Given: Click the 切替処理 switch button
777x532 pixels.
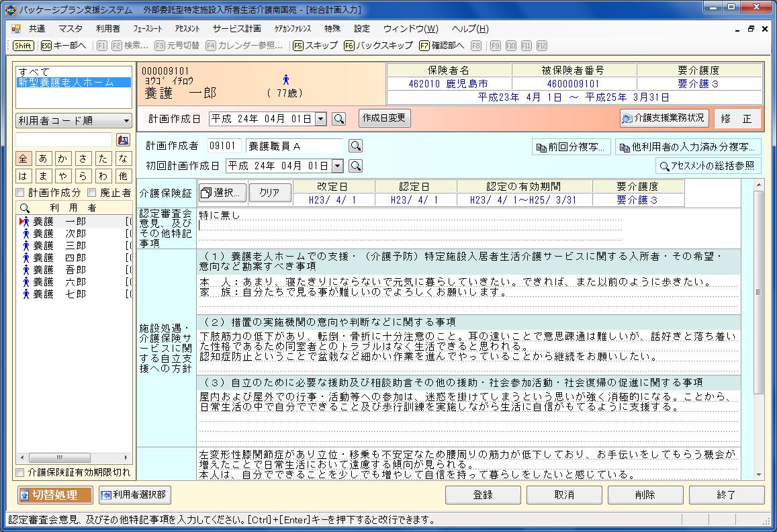Looking at the screenshot, I should pyautogui.click(x=56, y=495).
